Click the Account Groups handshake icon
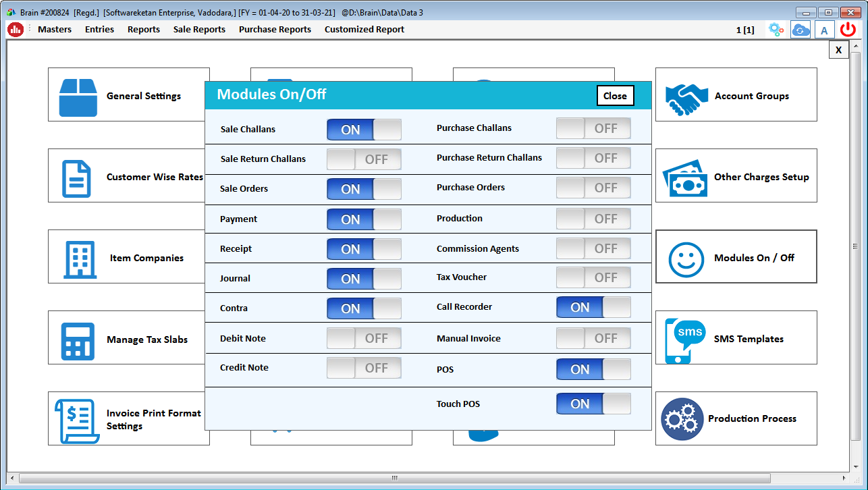868x490 pixels. tap(685, 94)
